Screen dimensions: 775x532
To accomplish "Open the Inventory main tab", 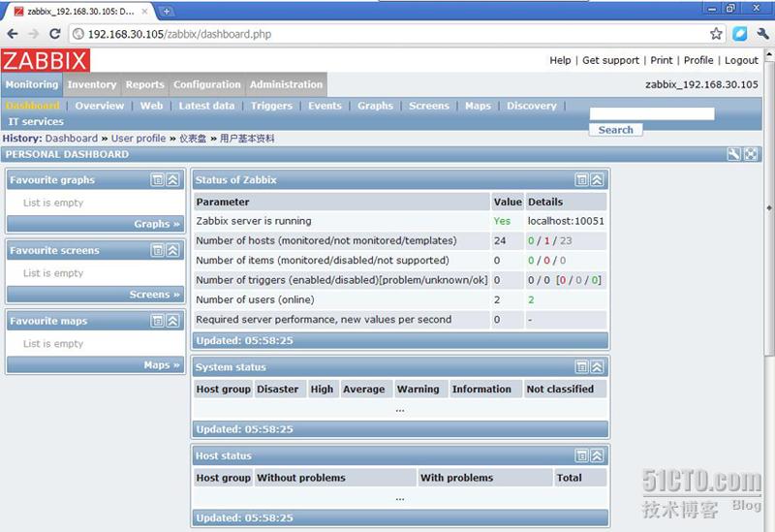I will pos(92,84).
